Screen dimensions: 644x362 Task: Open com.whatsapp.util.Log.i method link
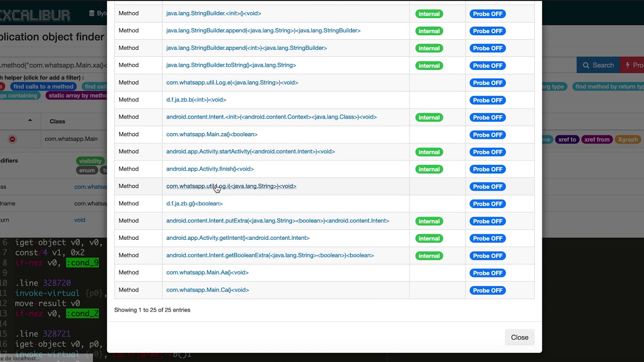pos(231,186)
